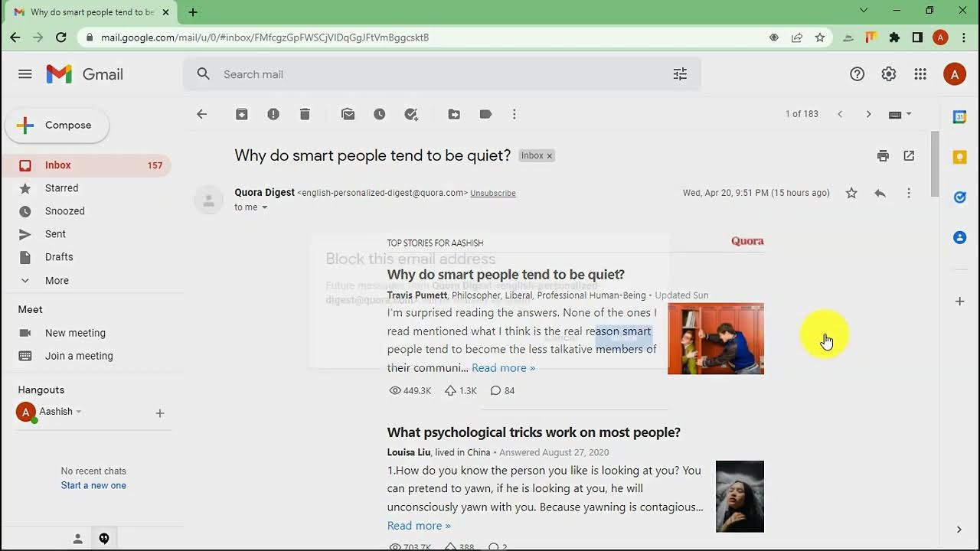This screenshot has height=551, width=980.
Task: Open 'What psychological tricks work' story title
Action: pyautogui.click(x=534, y=432)
